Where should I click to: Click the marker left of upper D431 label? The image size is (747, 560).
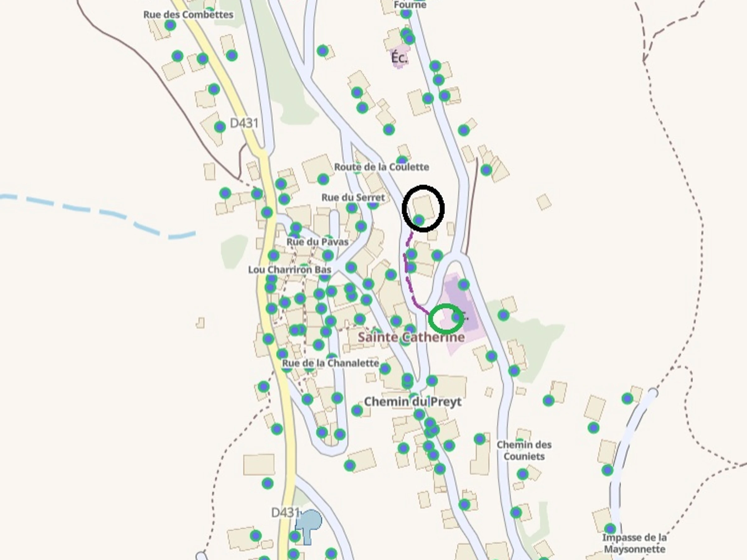pos(220,127)
